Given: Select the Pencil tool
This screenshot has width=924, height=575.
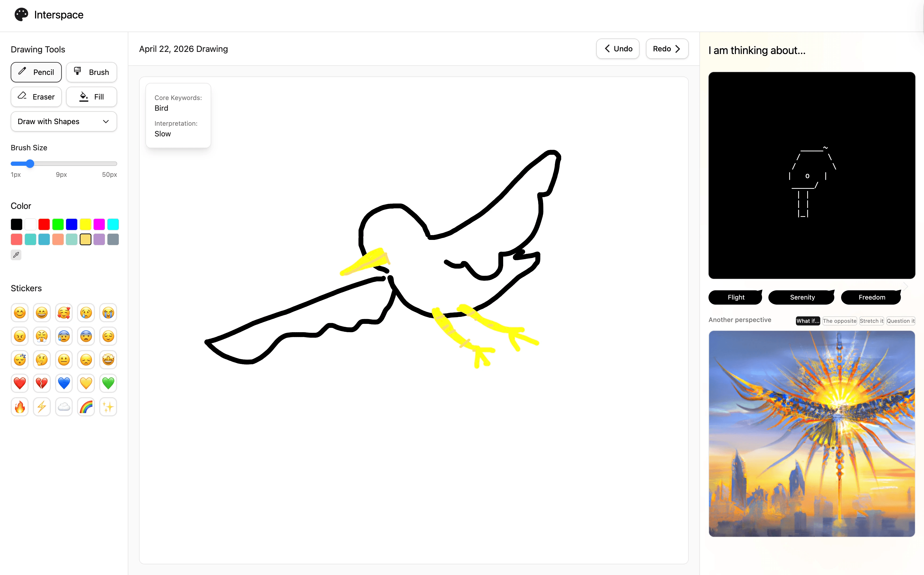Looking at the screenshot, I should click(36, 72).
